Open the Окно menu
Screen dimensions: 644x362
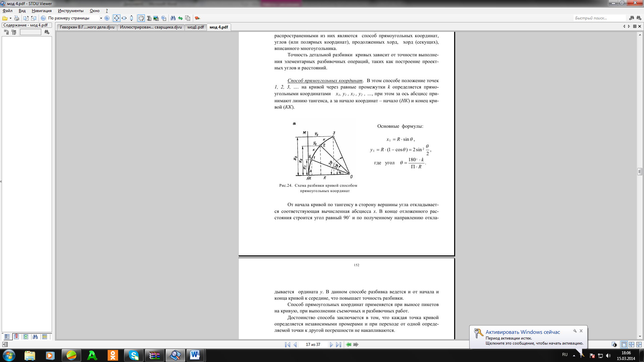tap(95, 11)
